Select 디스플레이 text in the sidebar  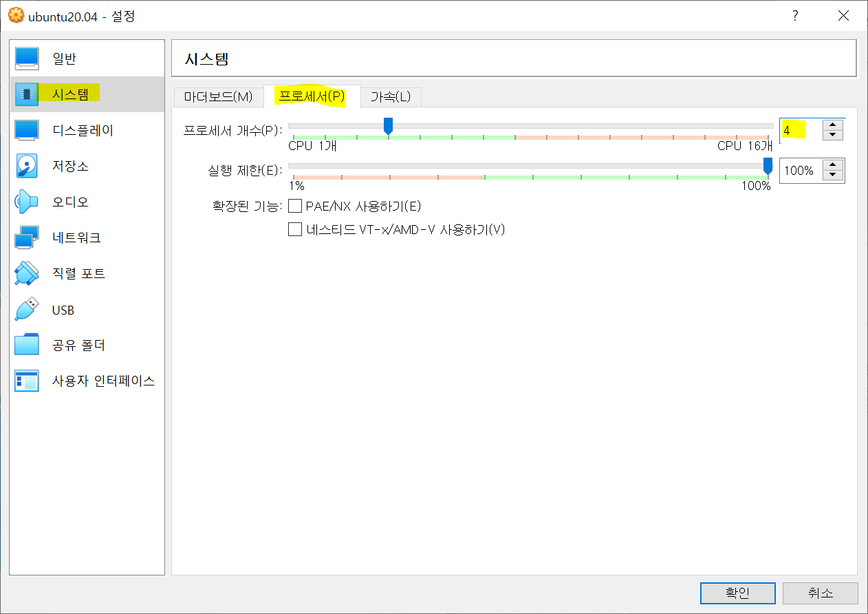[x=83, y=131]
